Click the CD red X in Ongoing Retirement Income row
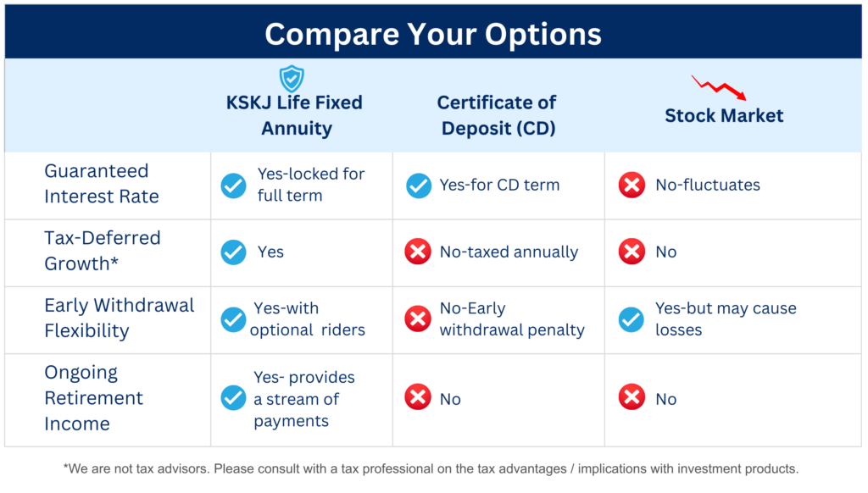The width and height of the screenshot is (868, 493). tap(418, 396)
